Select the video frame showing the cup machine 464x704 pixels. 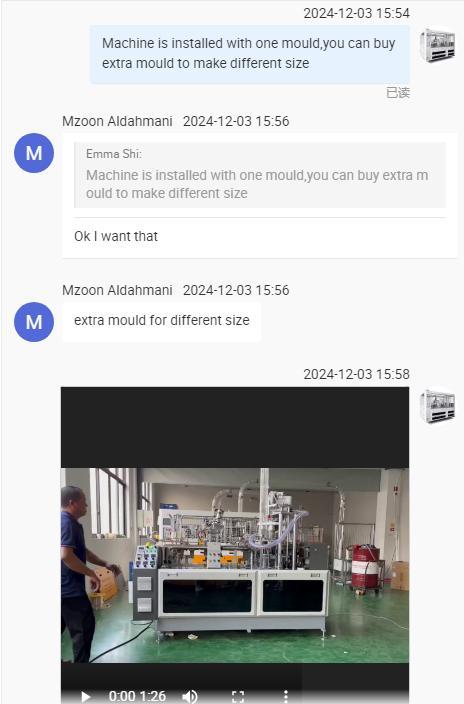[235, 565]
